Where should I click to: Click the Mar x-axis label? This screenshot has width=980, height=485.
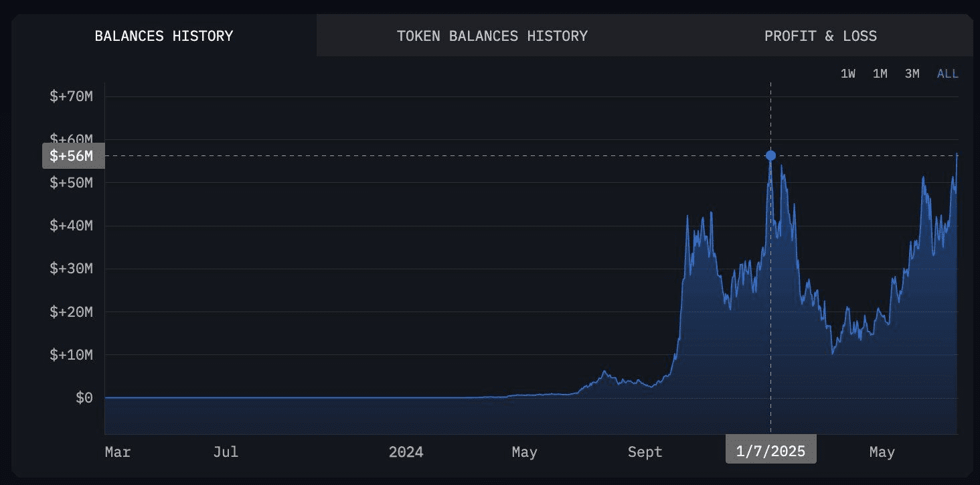click(x=118, y=452)
